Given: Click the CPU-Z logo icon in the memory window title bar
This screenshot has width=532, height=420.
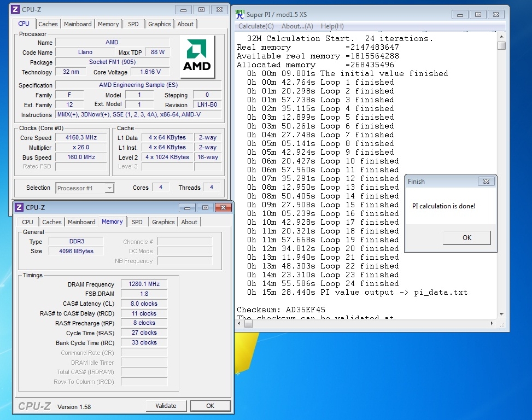Looking at the screenshot, I should click(19, 207).
